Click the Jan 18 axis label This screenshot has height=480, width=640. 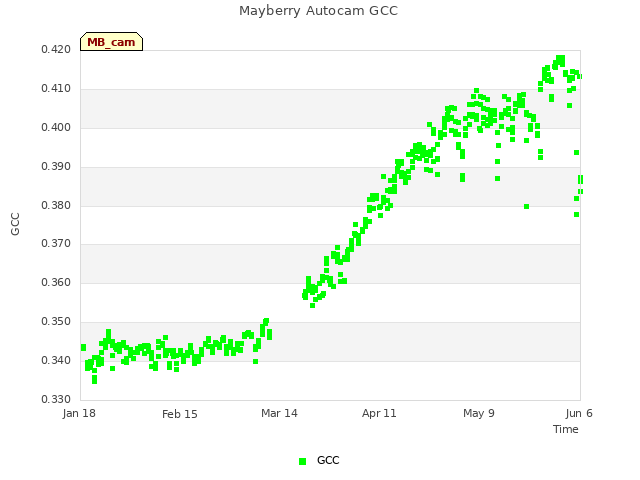point(79,413)
